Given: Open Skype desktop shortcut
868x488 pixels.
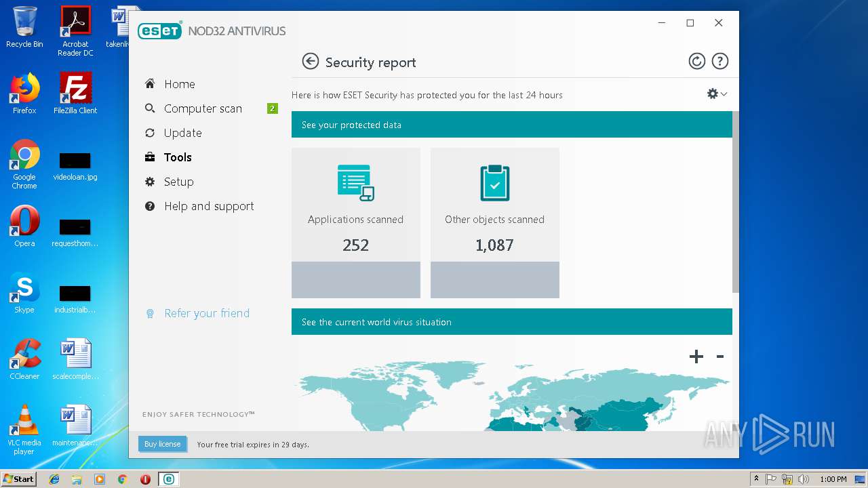Looking at the screenshot, I should click(24, 293).
